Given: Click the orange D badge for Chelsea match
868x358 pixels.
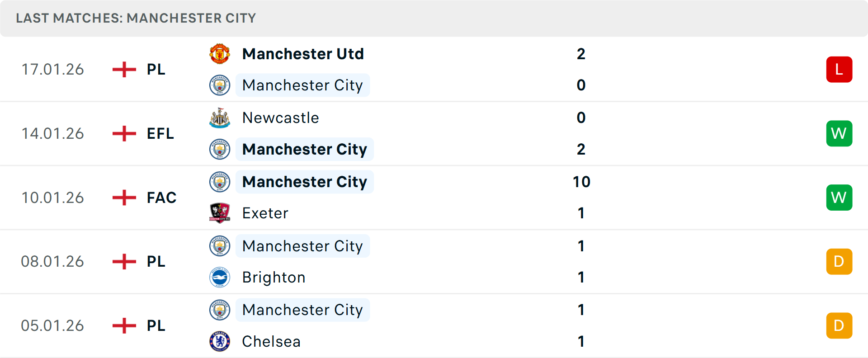Looking at the screenshot, I should [839, 325].
